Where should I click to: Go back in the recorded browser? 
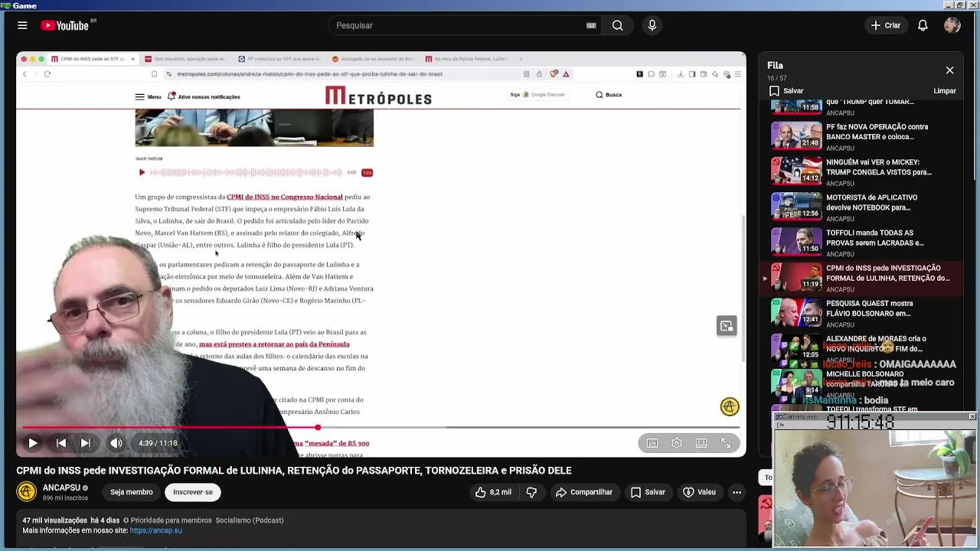24,74
